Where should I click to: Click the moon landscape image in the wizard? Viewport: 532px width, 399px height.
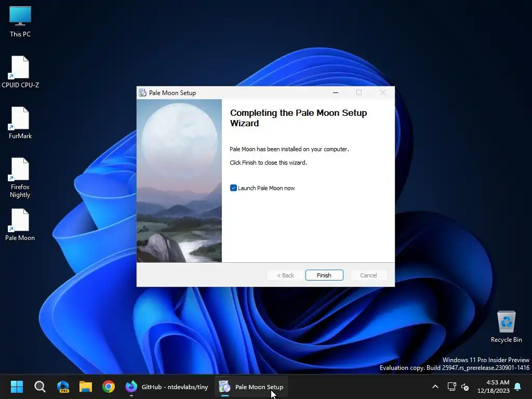tap(179, 181)
